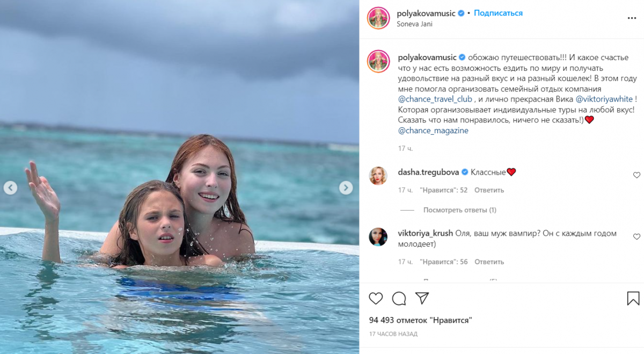Screen dimensions: 644x354
Task: Open the three-dot post options menu
Action: 632,18
